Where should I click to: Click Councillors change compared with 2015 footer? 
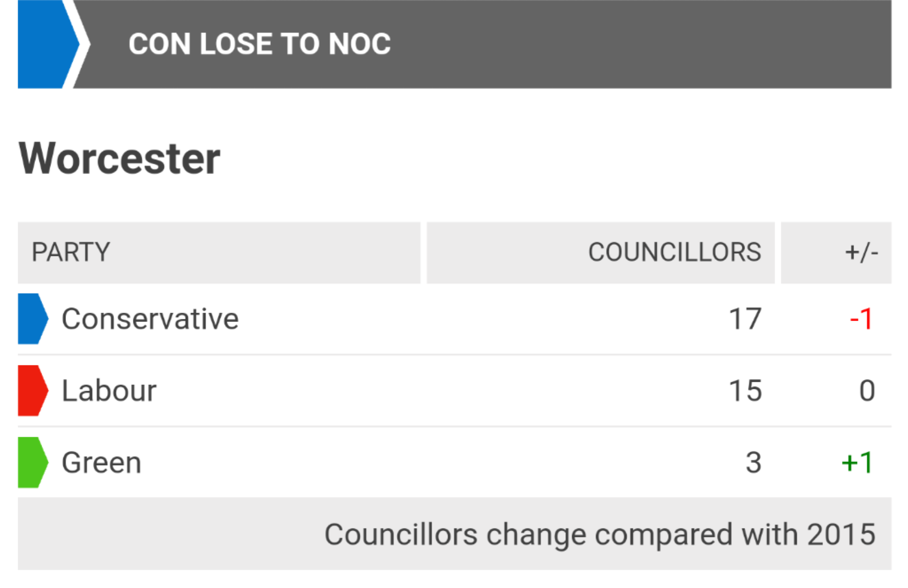600,534
